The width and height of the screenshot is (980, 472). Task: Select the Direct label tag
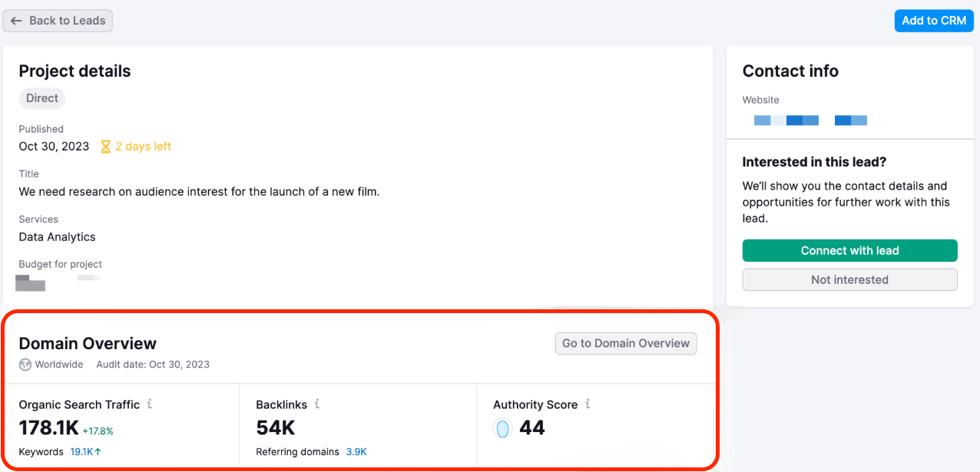[41, 98]
